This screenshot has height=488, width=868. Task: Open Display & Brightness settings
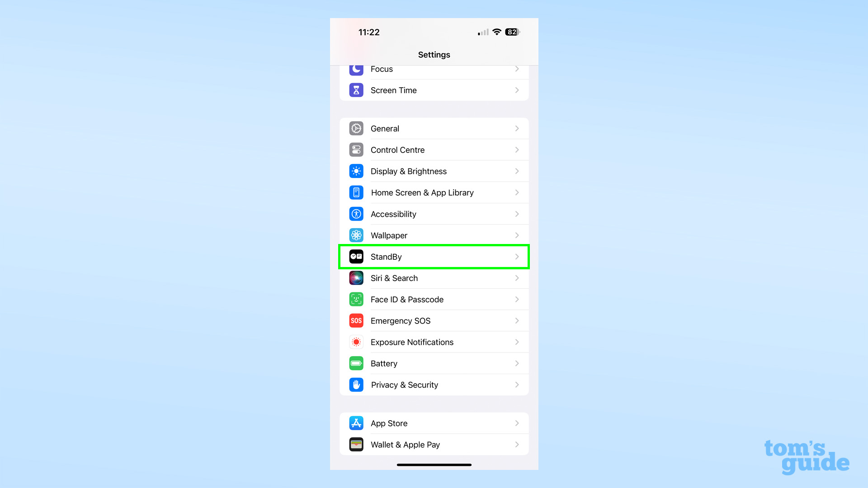(434, 171)
